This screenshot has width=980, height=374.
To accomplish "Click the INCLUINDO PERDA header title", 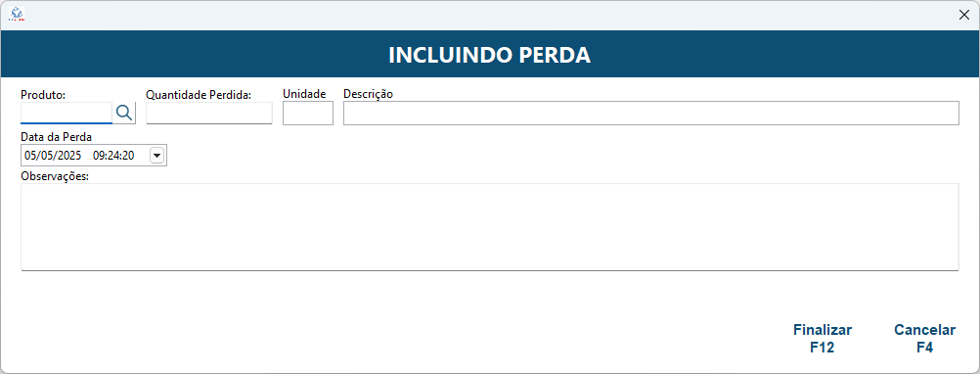I will tap(489, 55).
